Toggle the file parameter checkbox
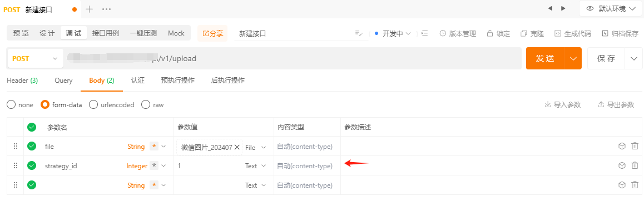 (32, 146)
